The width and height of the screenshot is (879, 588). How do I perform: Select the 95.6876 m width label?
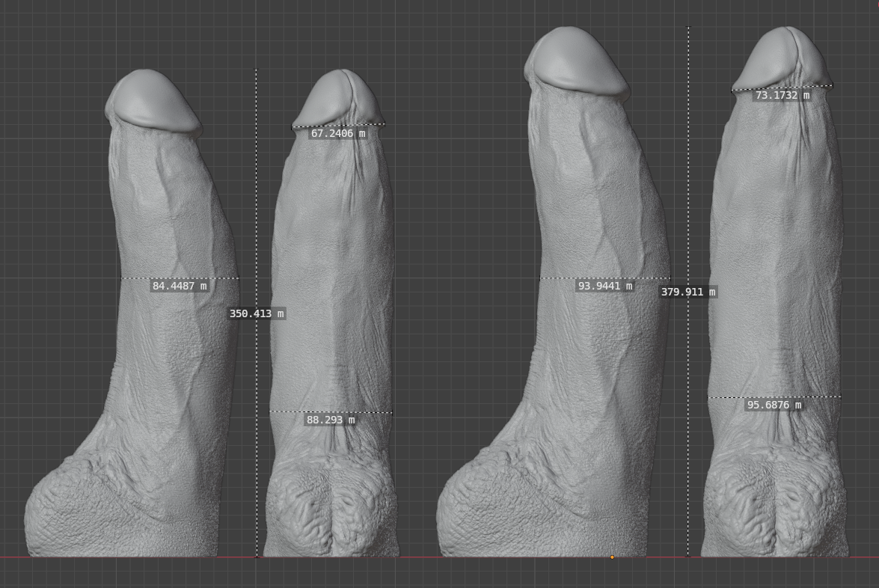[x=774, y=405]
